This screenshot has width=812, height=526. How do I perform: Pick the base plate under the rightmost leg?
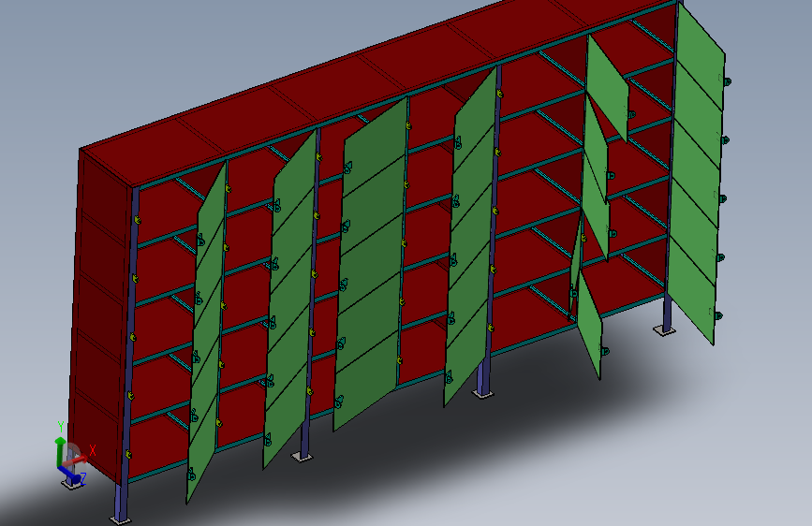665,329
